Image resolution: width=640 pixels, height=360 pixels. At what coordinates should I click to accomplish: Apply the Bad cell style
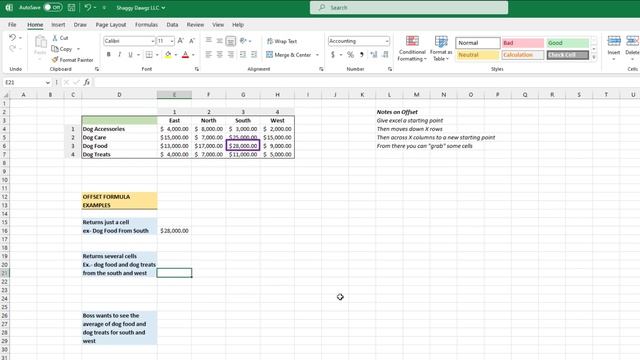point(522,43)
